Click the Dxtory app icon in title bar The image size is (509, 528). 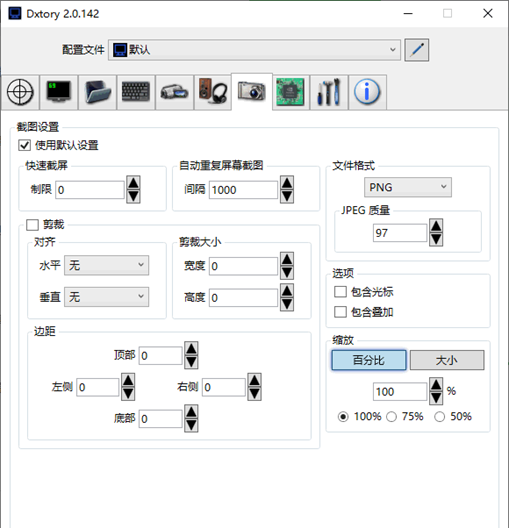click(x=15, y=14)
